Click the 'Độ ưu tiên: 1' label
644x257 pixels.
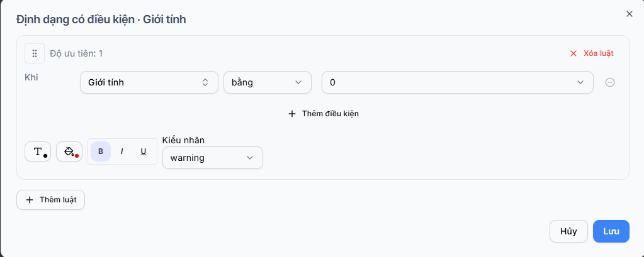click(76, 53)
